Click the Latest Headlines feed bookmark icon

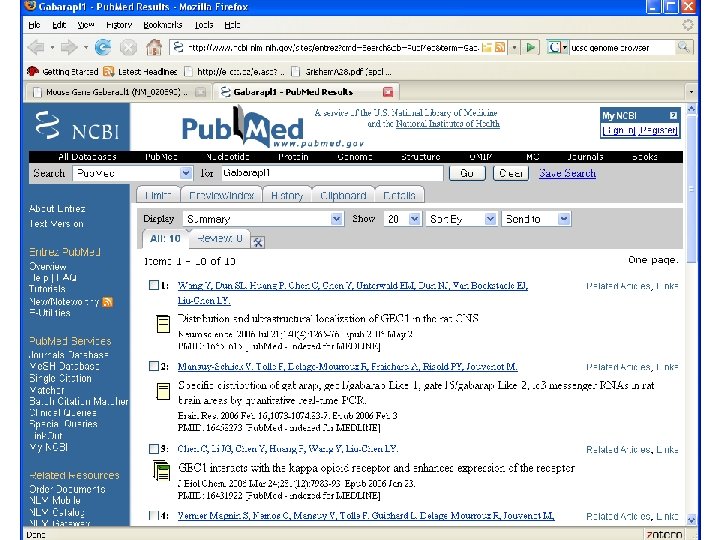(x=108, y=72)
